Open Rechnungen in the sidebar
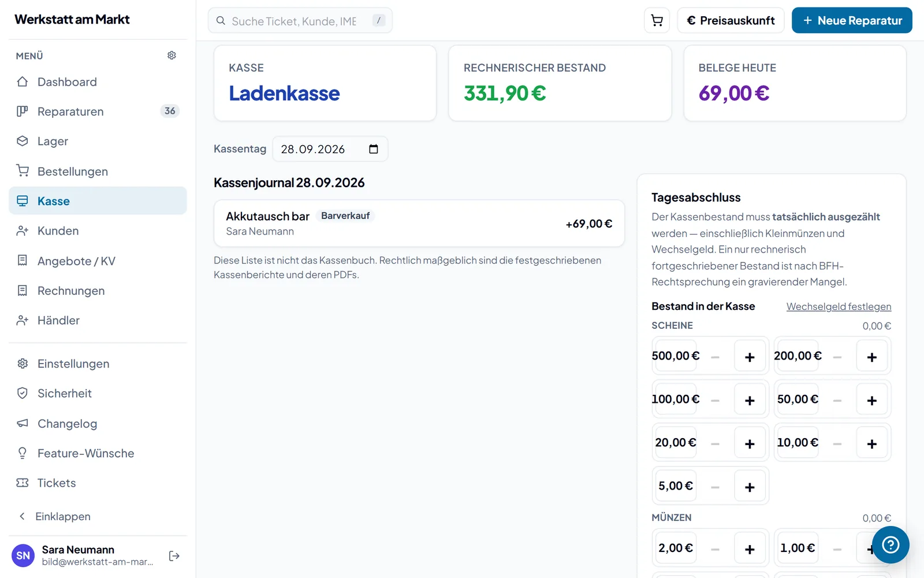Image resolution: width=924 pixels, height=578 pixels. pyautogui.click(x=98, y=290)
